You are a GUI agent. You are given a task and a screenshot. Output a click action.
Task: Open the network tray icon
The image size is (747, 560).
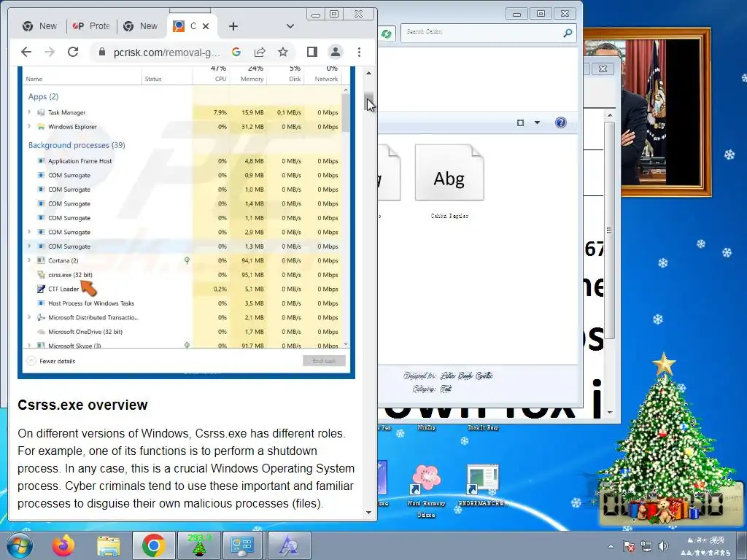[646, 546]
